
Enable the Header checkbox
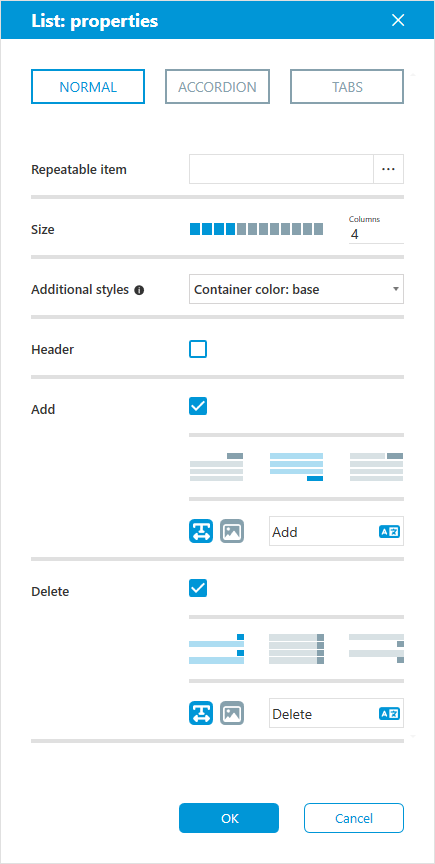198,349
